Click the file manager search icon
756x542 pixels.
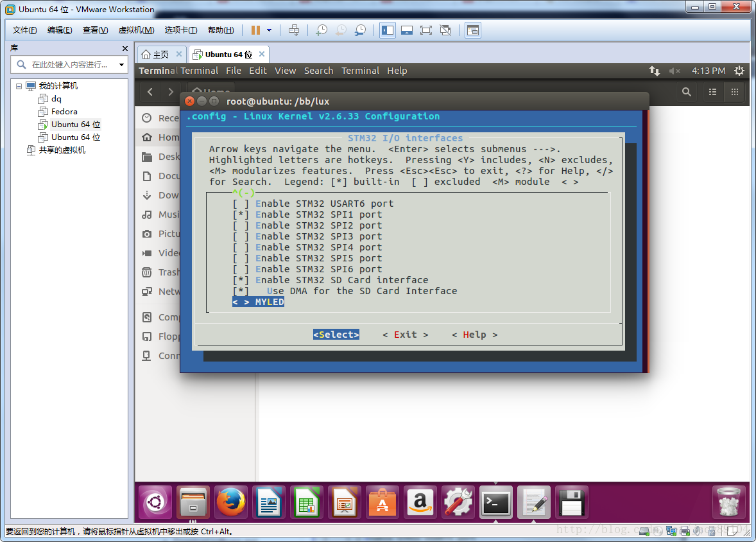687,92
